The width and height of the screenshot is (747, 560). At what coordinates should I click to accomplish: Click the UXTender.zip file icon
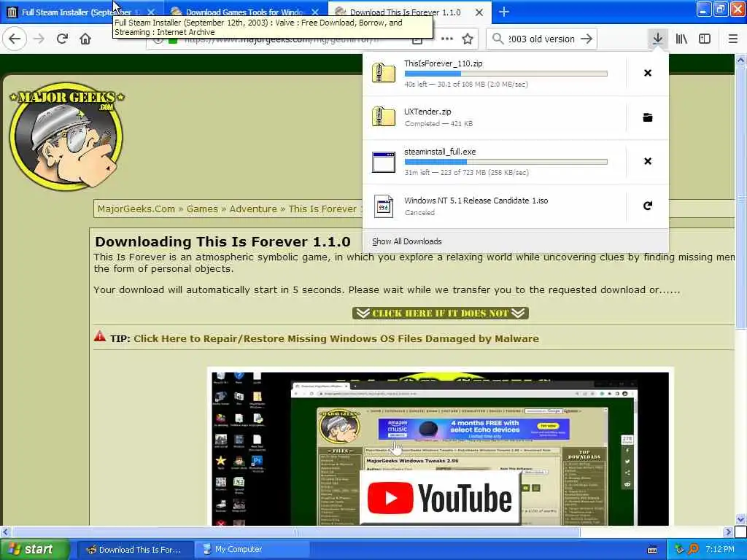[x=384, y=117]
